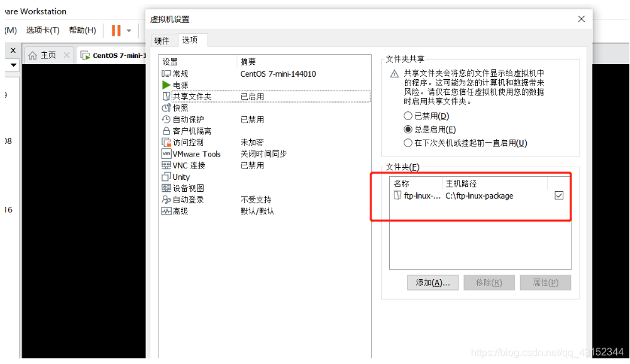Click the Appliance View (设备视图) icon
Image resolution: width=630 pixels, height=364 pixels.
click(166, 188)
